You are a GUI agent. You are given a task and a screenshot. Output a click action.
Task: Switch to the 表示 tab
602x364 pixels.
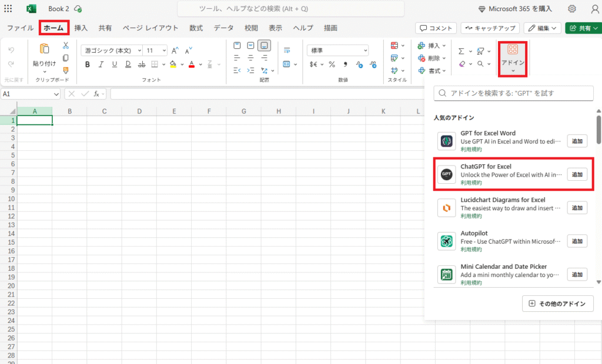(275, 28)
